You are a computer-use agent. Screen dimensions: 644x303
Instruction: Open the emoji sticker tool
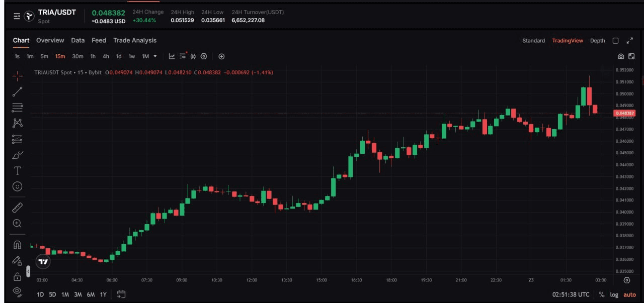coord(18,186)
